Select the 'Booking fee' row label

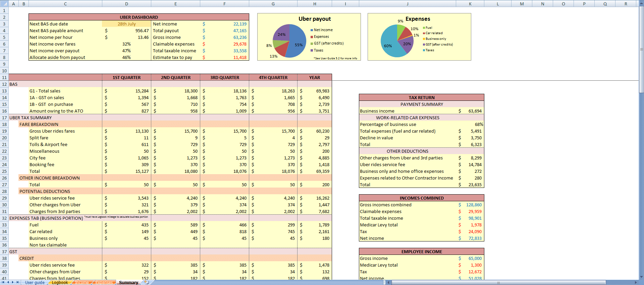pos(42,164)
